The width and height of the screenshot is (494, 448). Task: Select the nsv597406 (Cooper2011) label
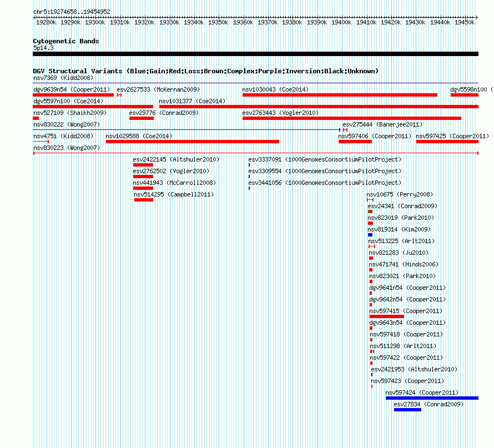(375, 136)
